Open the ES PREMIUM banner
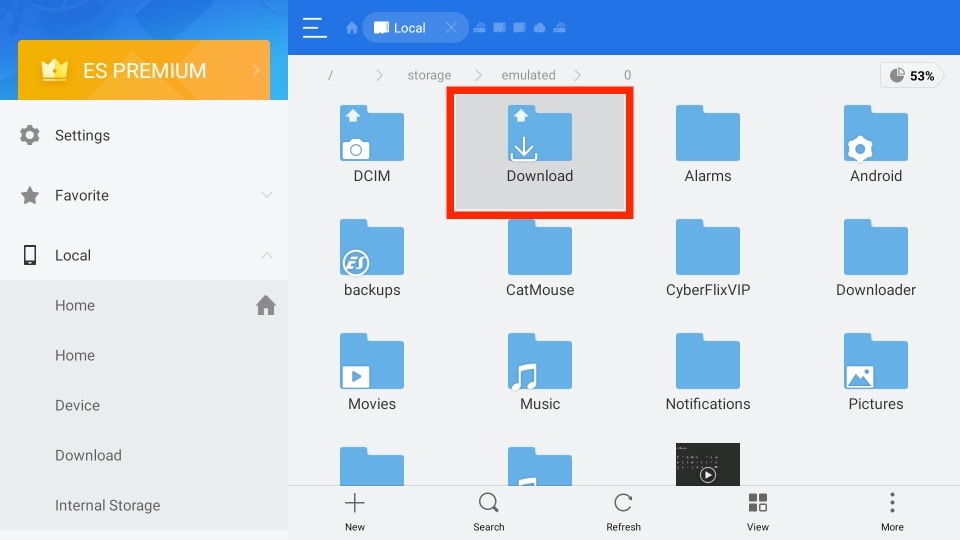960x540 pixels. (x=144, y=70)
